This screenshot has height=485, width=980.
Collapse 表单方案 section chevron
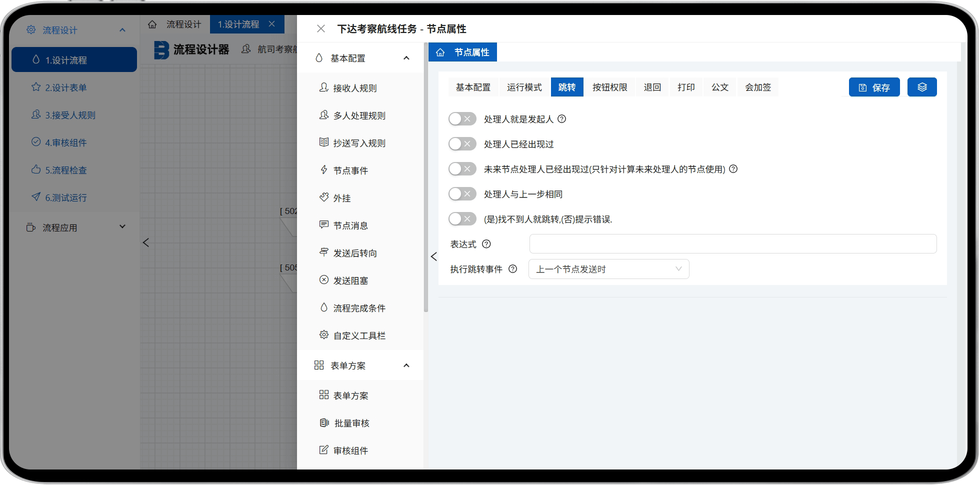(406, 365)
